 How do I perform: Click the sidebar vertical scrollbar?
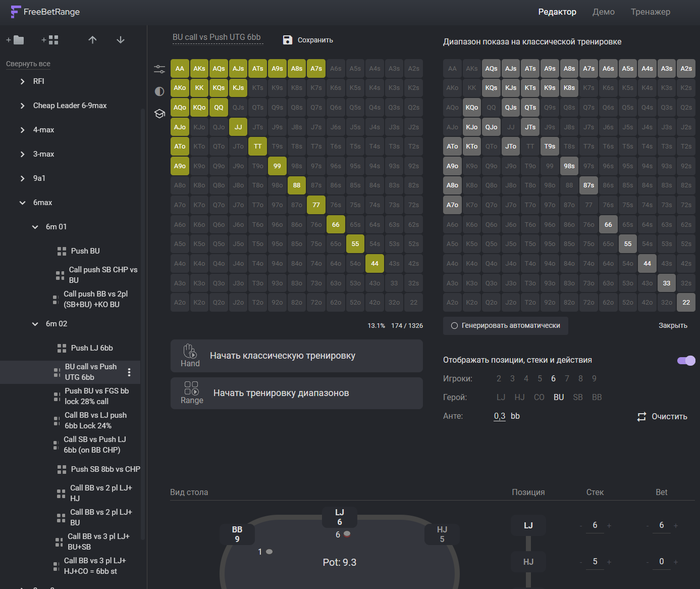(x=143, y=324)
